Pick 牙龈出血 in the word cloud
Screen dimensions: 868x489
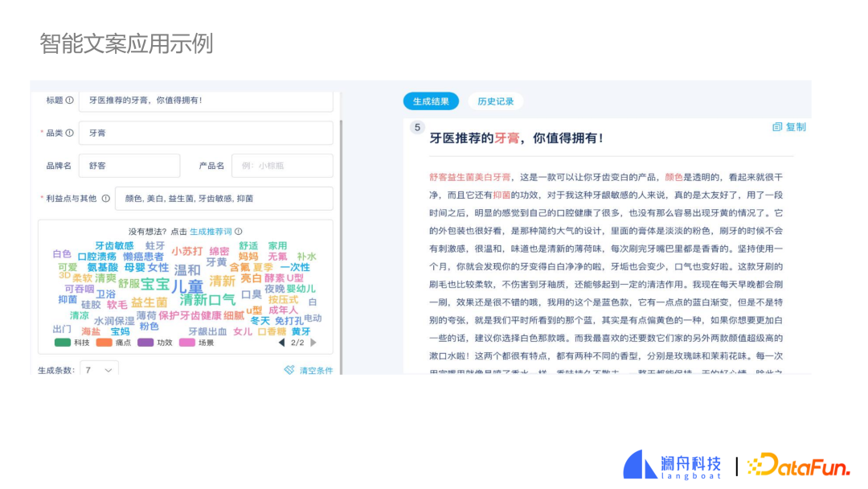coord(207,331)
